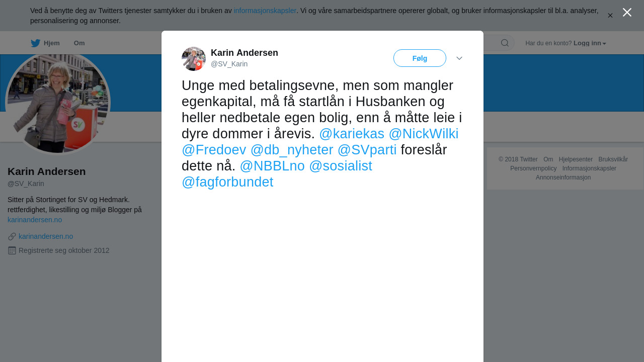Click the calendar icon by registration date

click(x=12, y=250)
